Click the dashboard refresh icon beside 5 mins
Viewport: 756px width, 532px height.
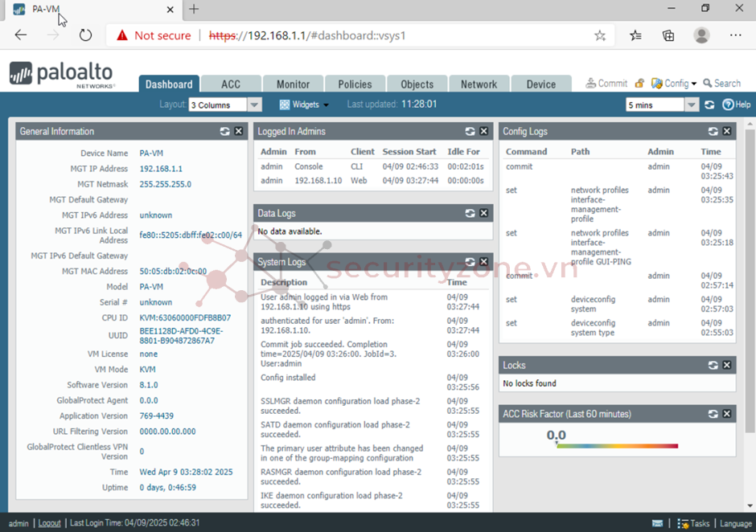click(x=709, y=104)
